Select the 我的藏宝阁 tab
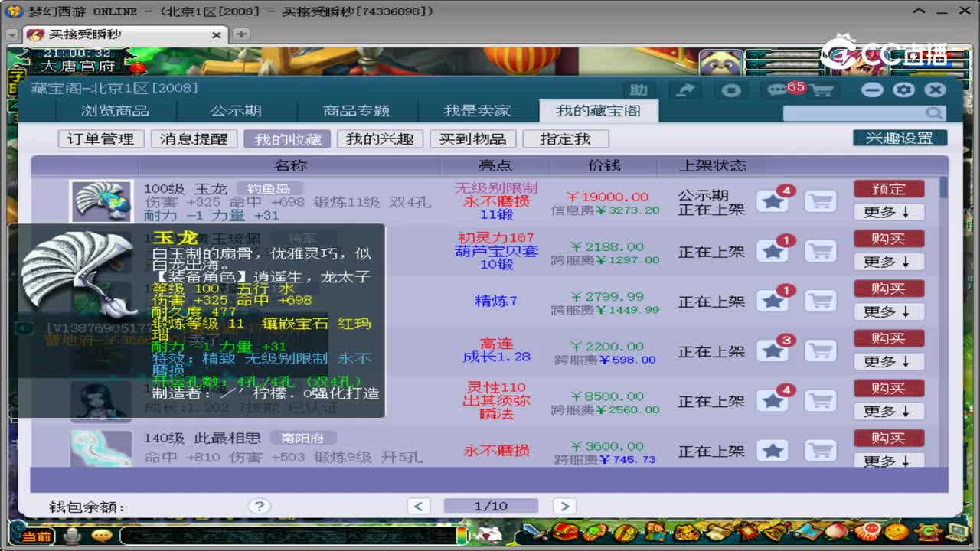Image resolution: width=980 pixels, height=551 pixels. [x=598, y=111]
